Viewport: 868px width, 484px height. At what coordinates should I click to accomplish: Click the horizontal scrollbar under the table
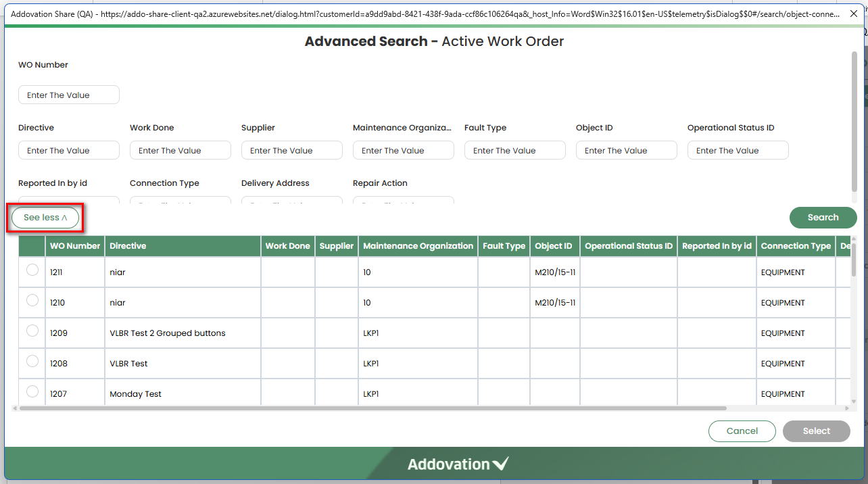(x=372, y=408)
